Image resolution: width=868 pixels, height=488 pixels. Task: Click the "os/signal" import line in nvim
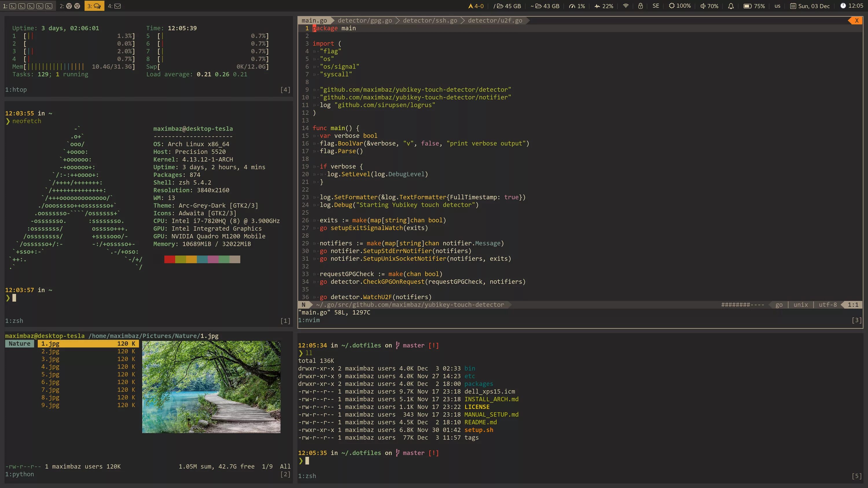point(339,66)
